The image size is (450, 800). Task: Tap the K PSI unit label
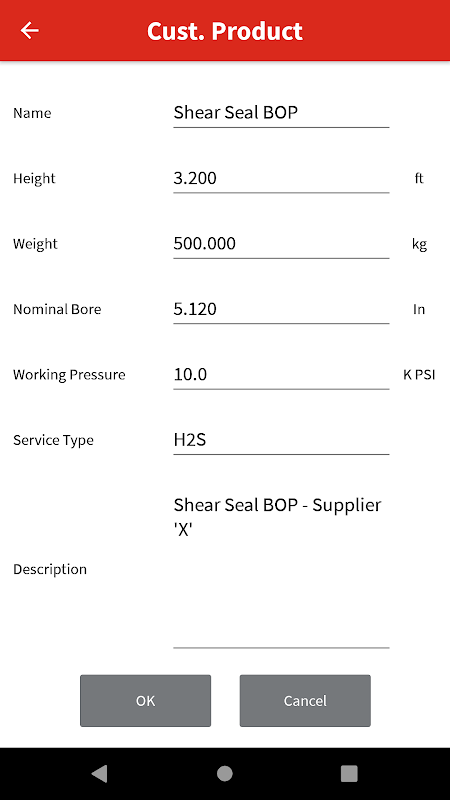pos(419,374)
